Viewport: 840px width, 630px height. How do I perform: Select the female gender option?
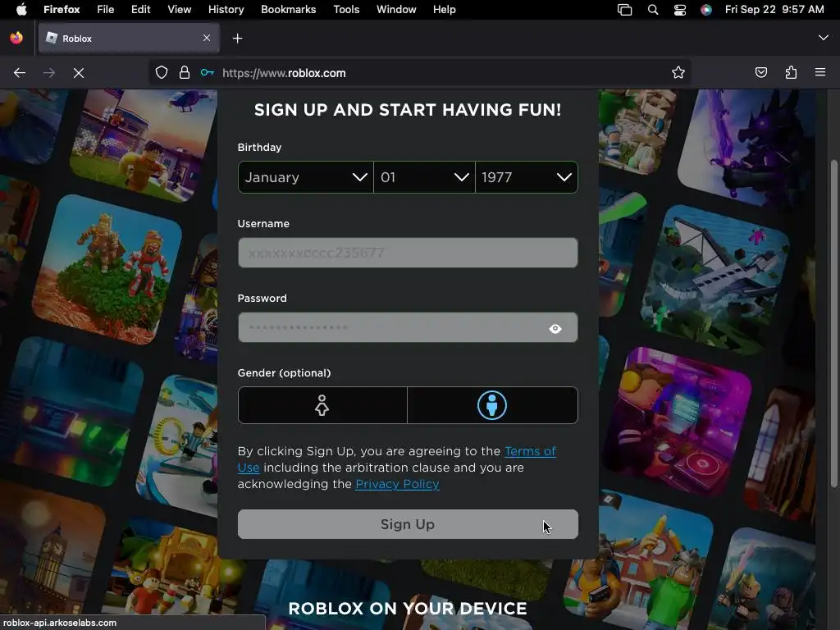coord(322,405)
